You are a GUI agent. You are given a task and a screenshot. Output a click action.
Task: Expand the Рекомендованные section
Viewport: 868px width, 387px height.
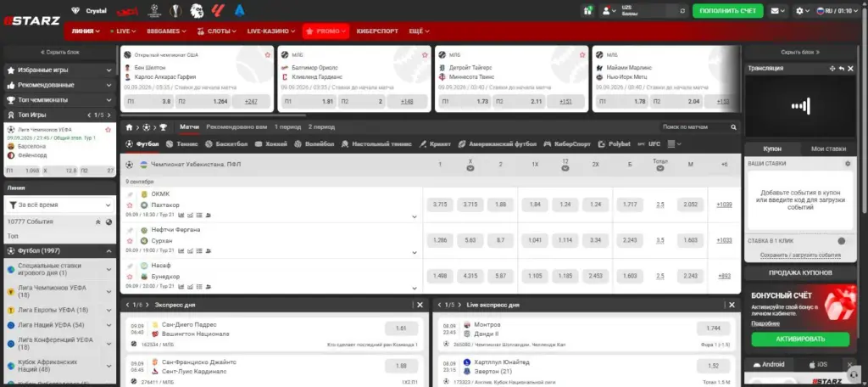[x=60, y=86]
